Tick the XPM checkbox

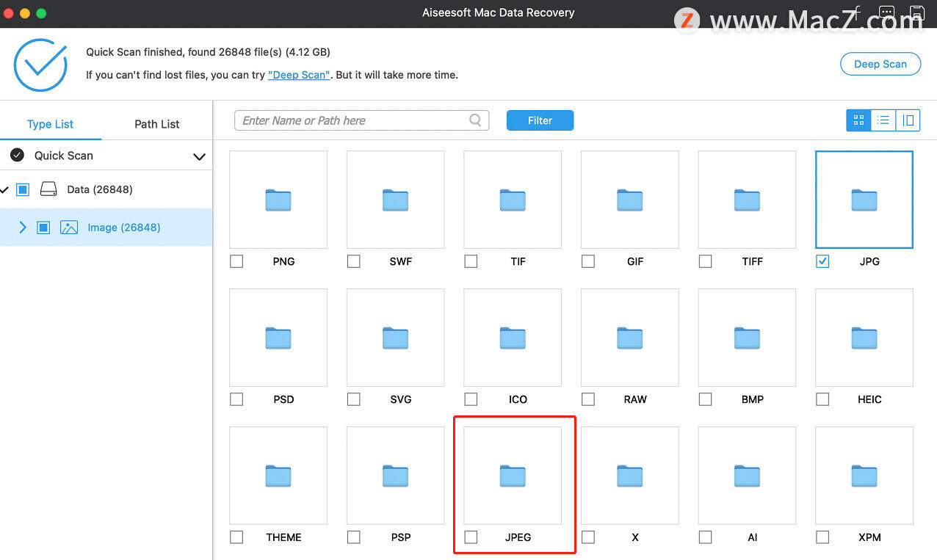[x=822, y=537]
